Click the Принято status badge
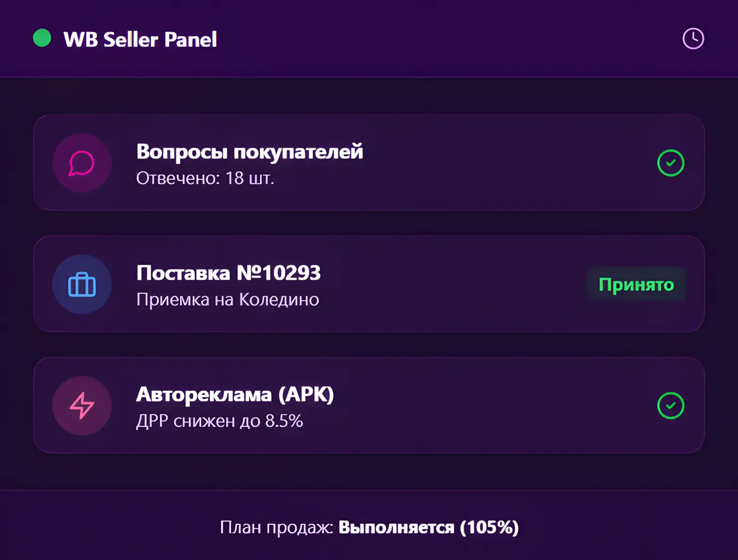 (636, 284)
